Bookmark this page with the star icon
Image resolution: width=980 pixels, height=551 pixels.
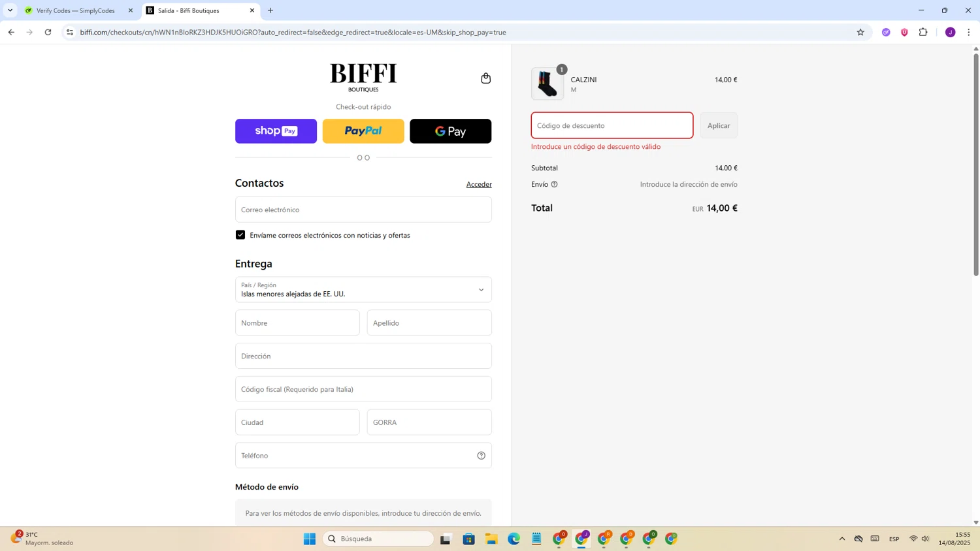click(860, 32)
